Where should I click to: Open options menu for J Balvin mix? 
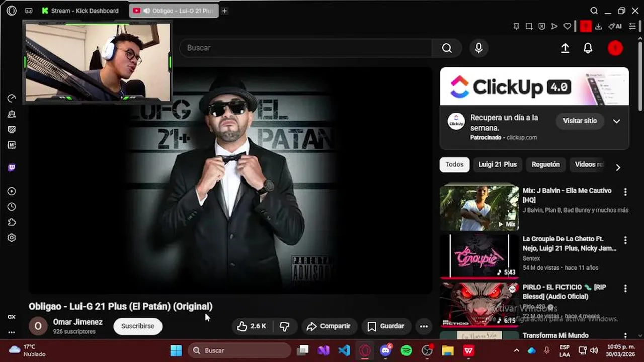(625, 192)
